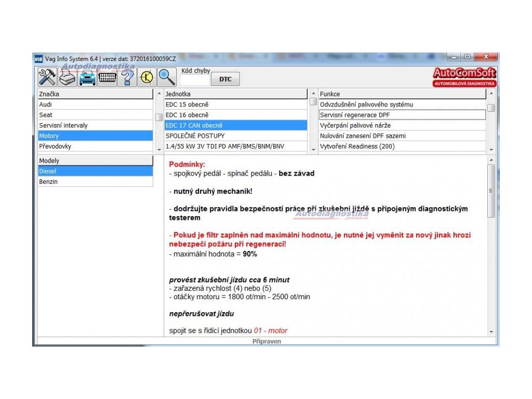The width and height of the screenshot is (532, 399).
Task: Click the Připraven status bar text
Action: tap(267, 341)
